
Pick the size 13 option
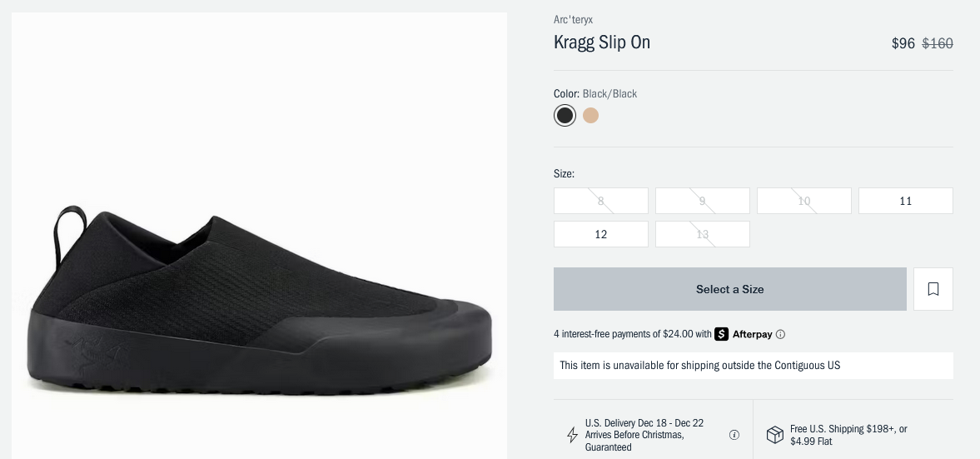(x=702, y=234)
